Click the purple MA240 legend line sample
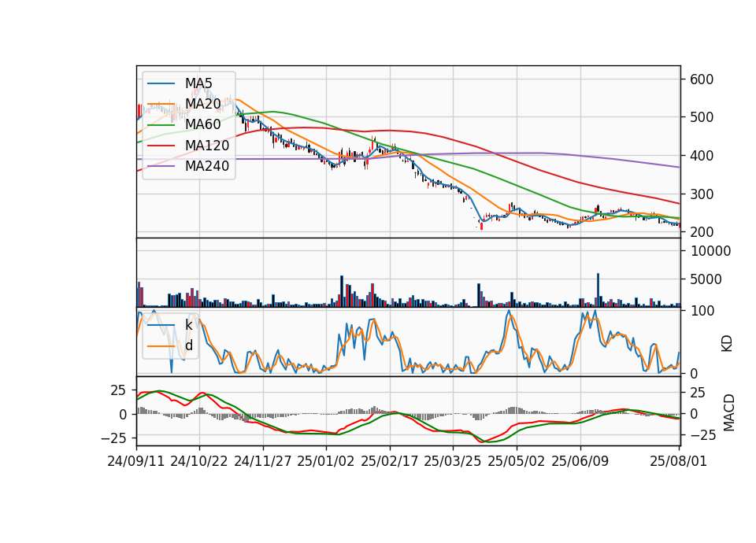 [161, 166]
